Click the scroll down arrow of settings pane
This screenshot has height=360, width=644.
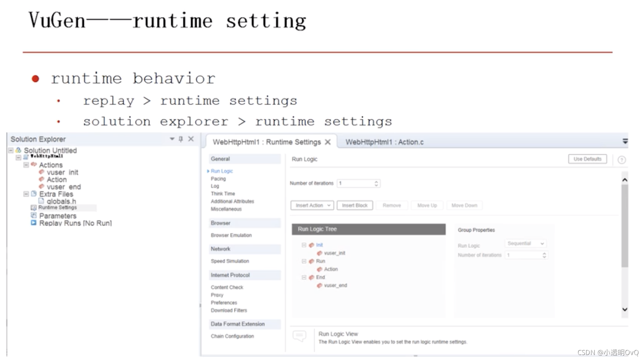click(x=625, y=309)
